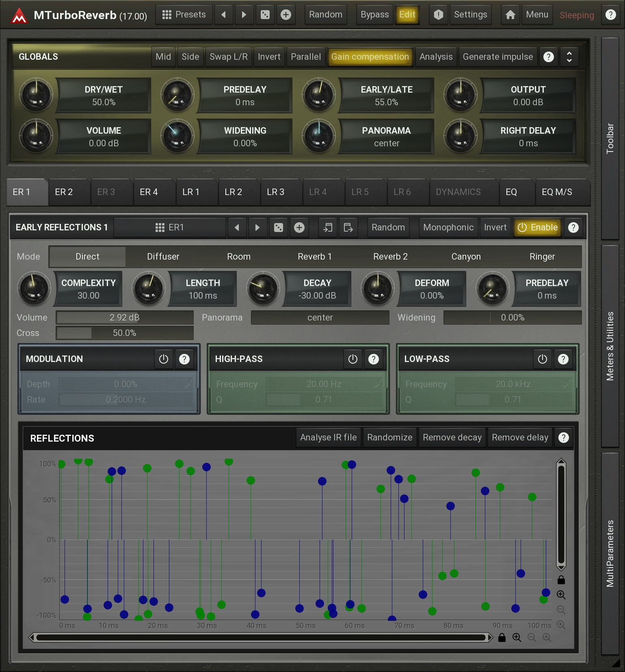Enable the High-Pass filter power button
The width and height of the screenshot is (625, 672).
pyautogui.click(x=353, y=359)
